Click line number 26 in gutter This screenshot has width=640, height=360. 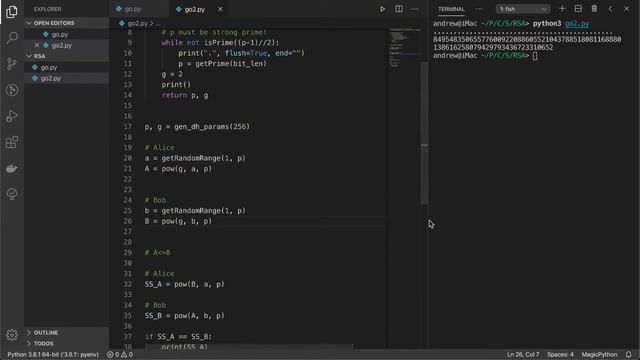coord(127,221)
